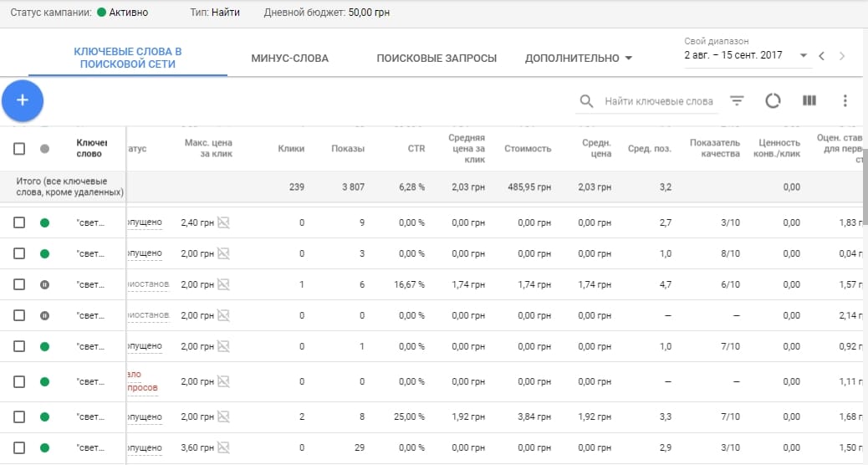
Task: Open the date range dropdown arrow
Action: pyautogui.click(x=804, y=55)
